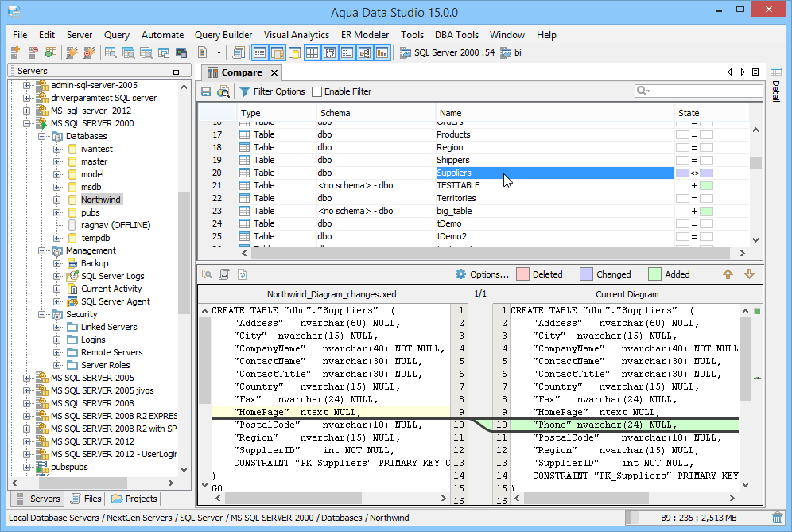Click the compare search input field
This screenshot has height=532, width=792.
[698, 91]
